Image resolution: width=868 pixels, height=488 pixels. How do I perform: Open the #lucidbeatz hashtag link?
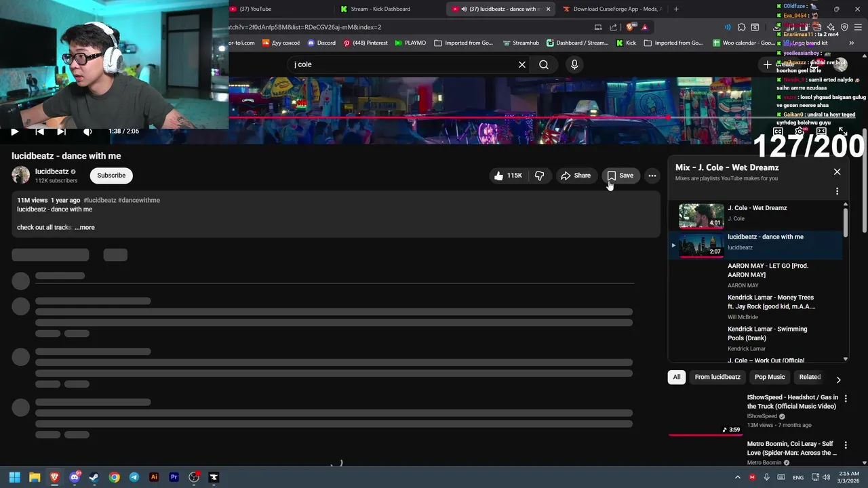pyautogui.click(x=100, y=201)
